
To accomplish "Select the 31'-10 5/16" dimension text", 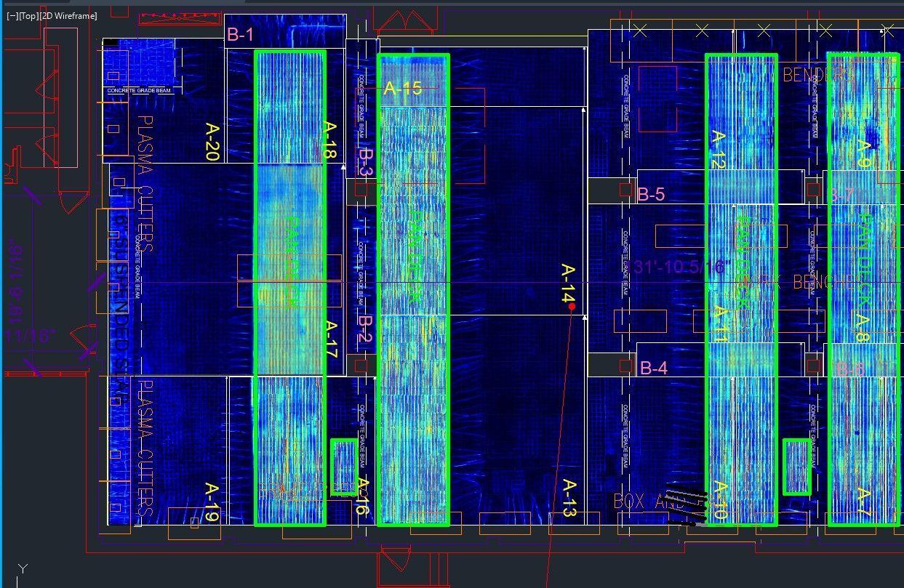I will click(x=681, y=267).
